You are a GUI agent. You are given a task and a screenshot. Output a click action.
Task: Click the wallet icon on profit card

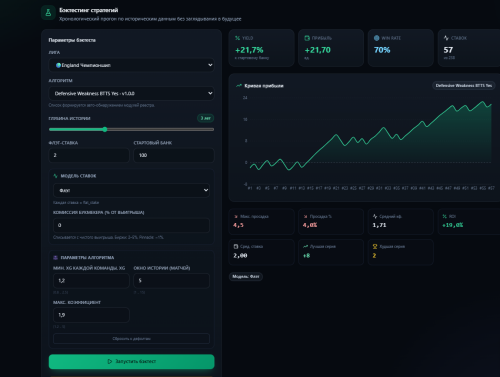pyautogui.click(x=307, y=38)
